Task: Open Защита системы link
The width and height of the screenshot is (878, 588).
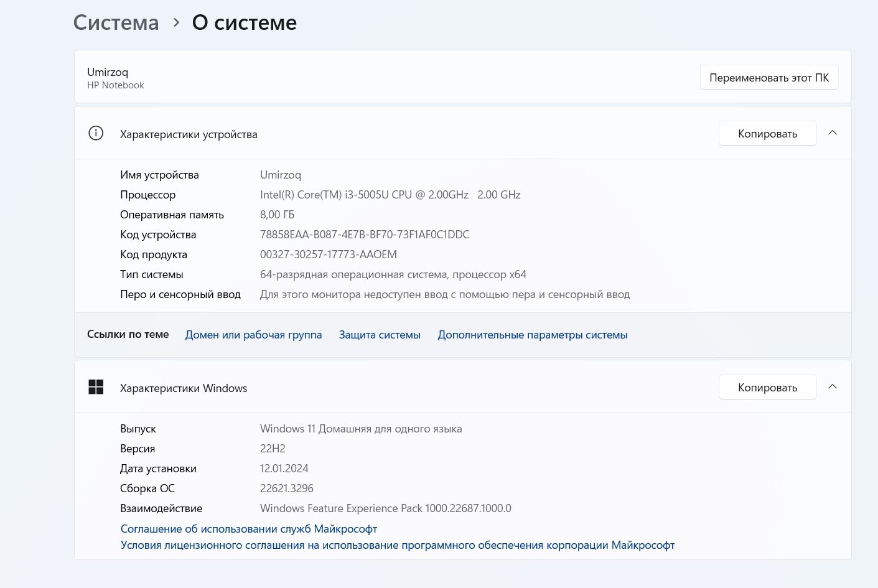Action: [x=380, y=335]
